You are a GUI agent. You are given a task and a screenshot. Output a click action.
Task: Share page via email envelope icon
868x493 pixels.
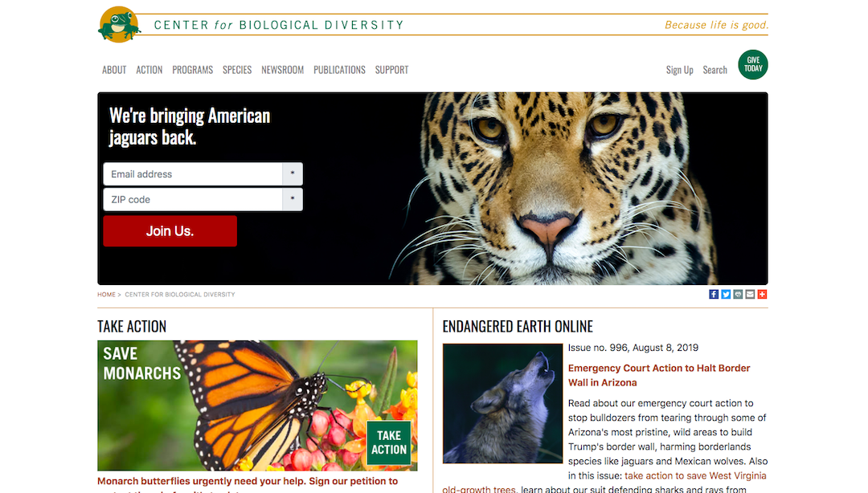coord(750,295)
